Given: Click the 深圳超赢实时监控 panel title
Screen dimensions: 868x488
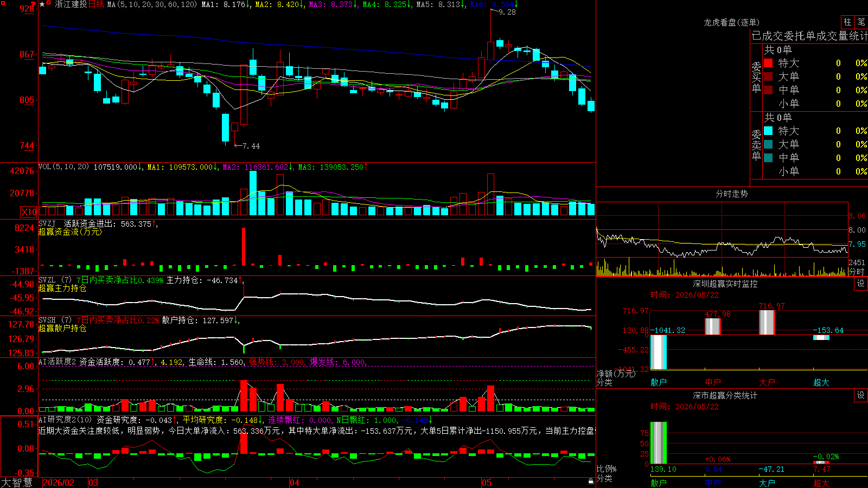Looking at the screenshot, I should 725,284.
